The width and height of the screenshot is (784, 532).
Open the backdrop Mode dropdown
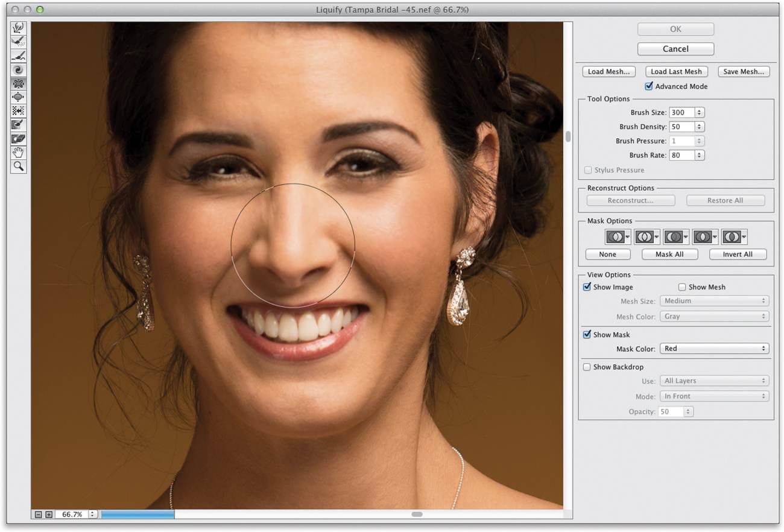[715, 396]
